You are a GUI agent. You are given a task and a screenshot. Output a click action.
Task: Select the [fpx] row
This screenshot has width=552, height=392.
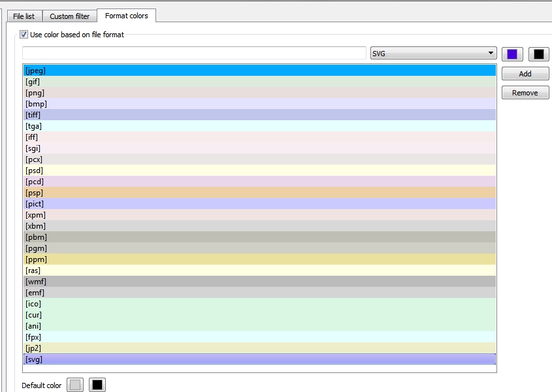coord(259,337)
